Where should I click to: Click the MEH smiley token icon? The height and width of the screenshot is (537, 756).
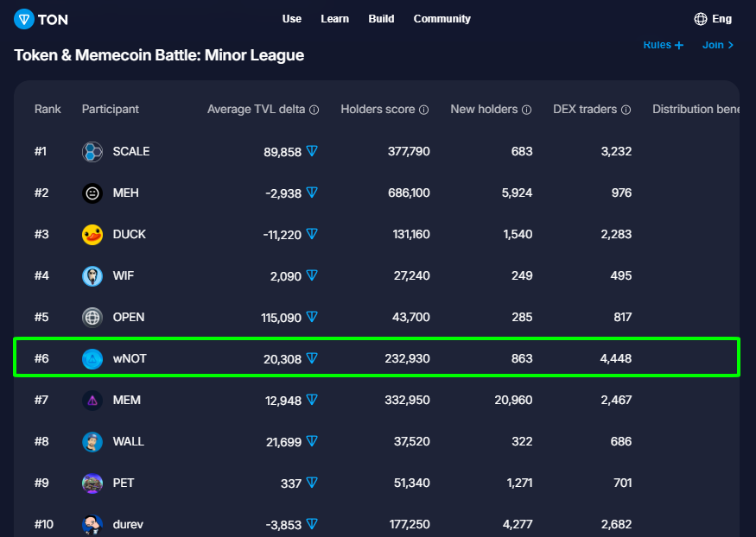coord(92,193)
